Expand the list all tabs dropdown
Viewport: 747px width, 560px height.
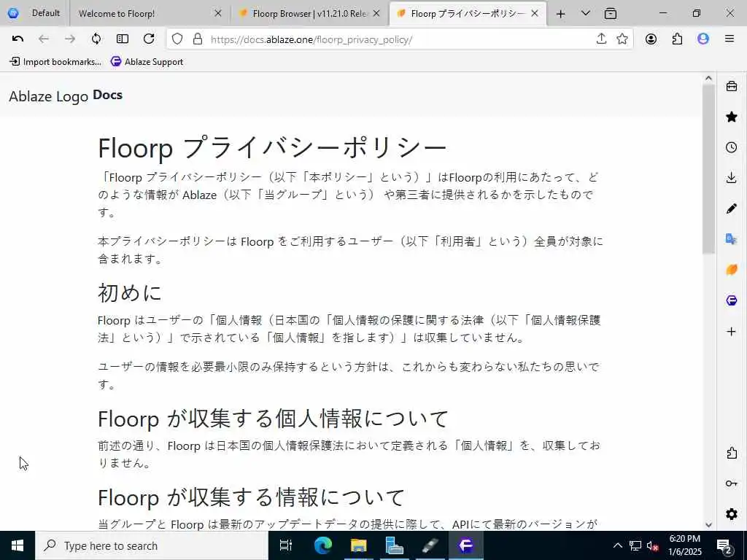pos(586,14)
